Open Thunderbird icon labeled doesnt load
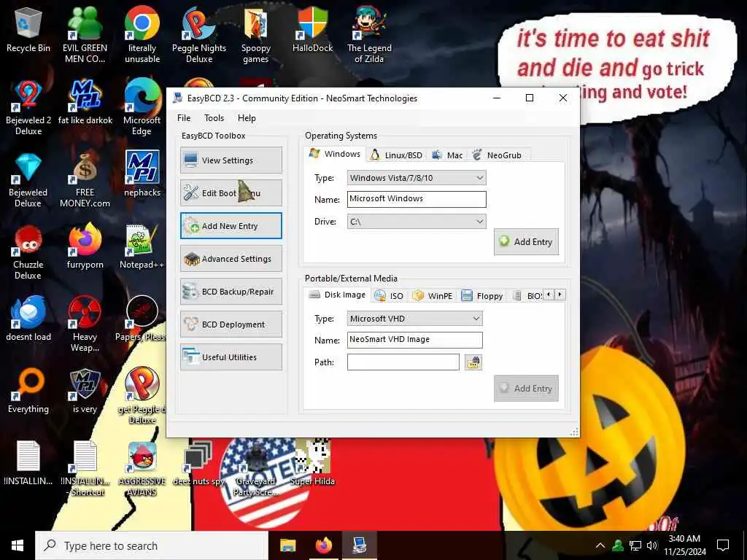 coord(28,319)
